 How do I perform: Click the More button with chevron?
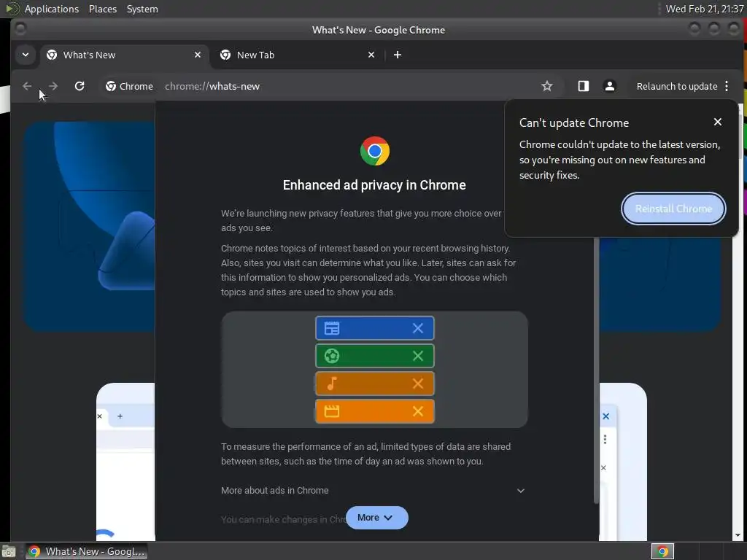377,518
